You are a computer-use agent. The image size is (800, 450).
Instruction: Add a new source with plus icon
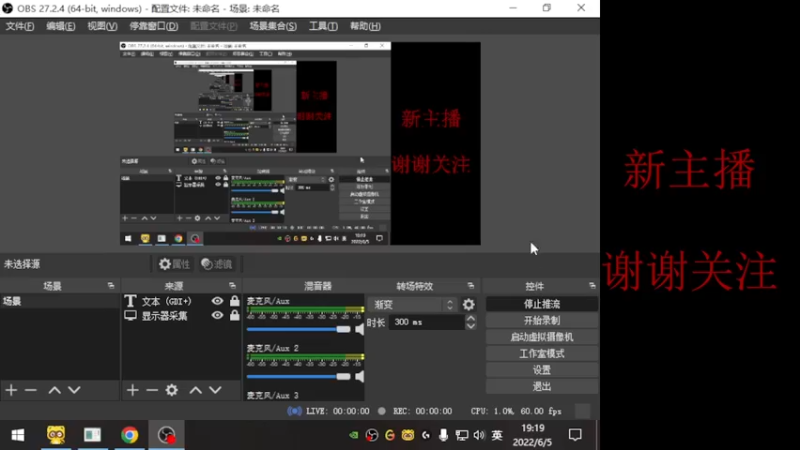[133, 390]
